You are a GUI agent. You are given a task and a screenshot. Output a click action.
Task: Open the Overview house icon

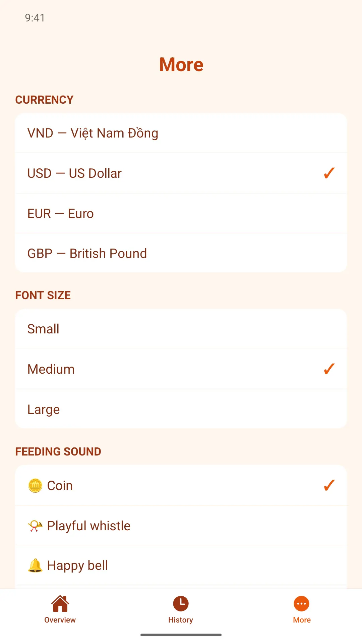[x=60, y=603]
